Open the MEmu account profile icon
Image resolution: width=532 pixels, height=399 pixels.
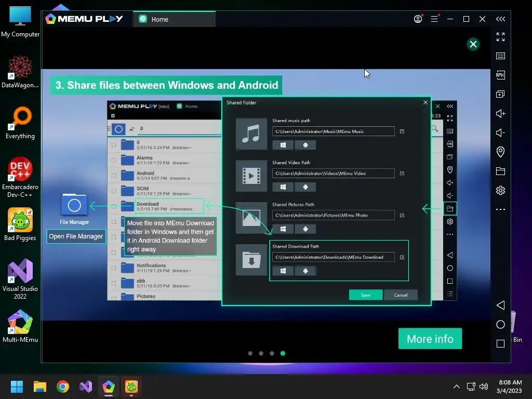pos(418,19)
